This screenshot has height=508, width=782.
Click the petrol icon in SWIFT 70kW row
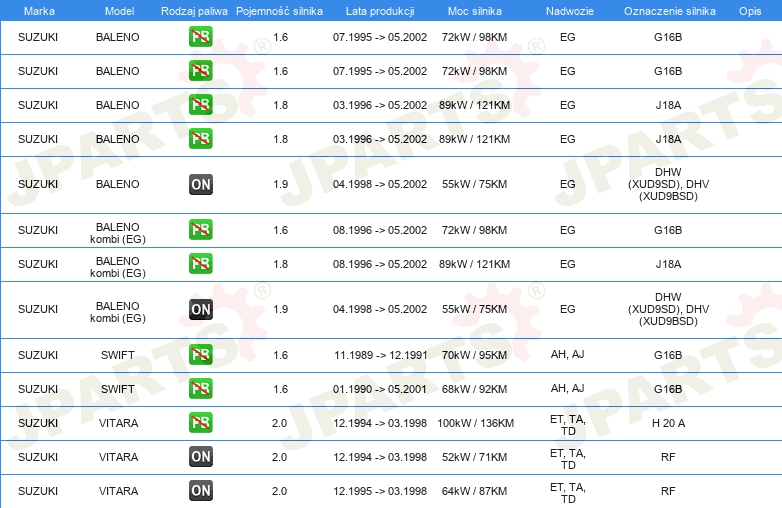pyautogui.click(x=201, y=355)
